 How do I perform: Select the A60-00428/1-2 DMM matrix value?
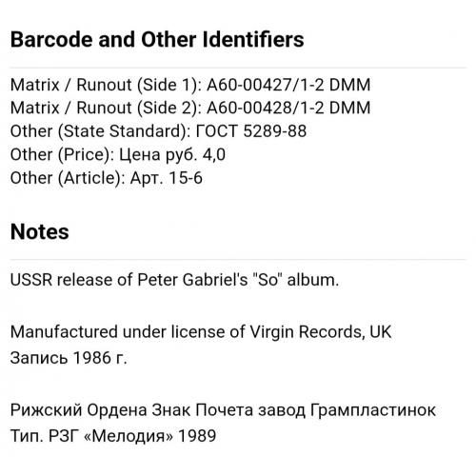288,108
